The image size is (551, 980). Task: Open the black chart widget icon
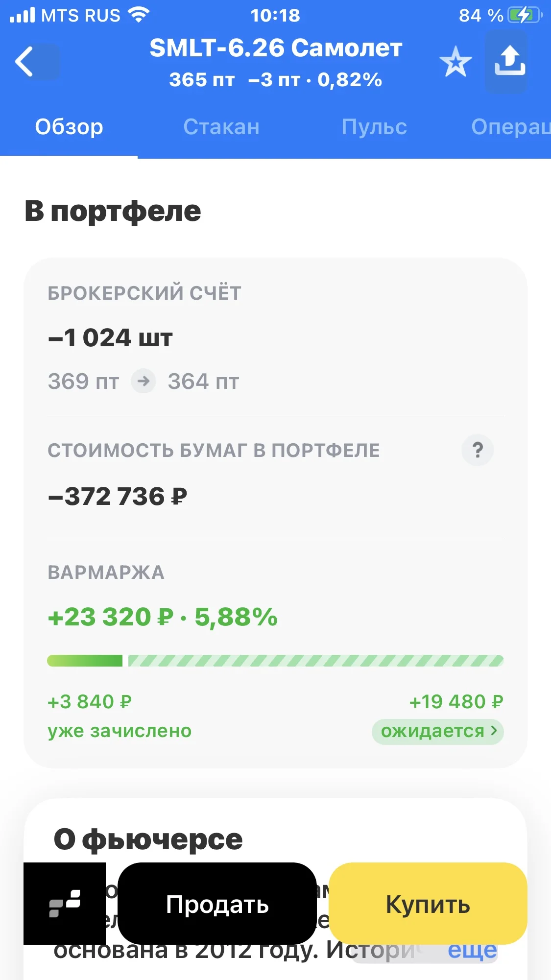tap(65, 903)
